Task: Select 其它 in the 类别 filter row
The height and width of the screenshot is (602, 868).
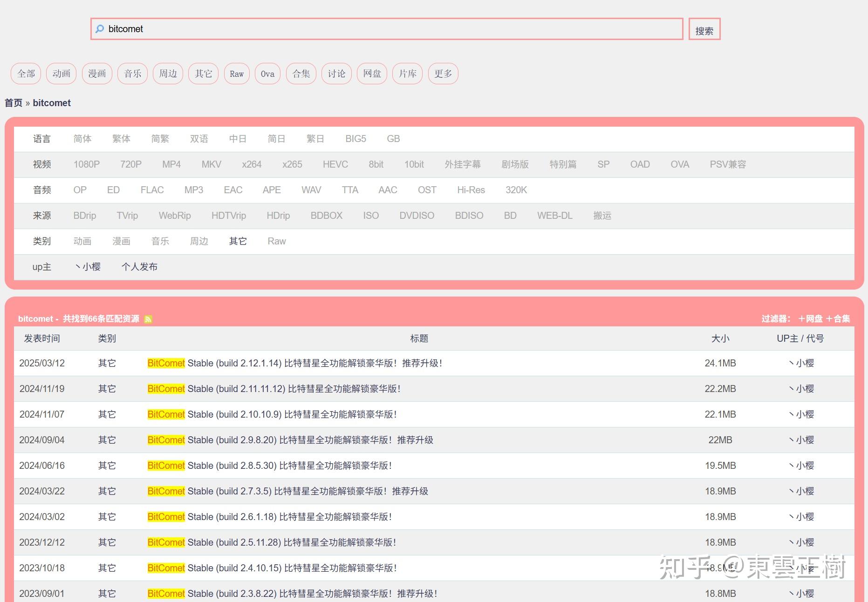Action: [238, 241]
